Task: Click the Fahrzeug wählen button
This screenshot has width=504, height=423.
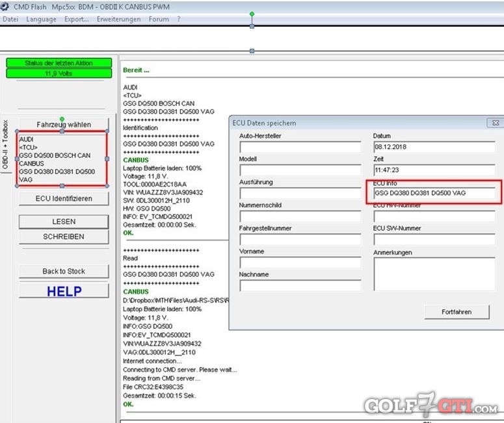Action: click(64, 124)
